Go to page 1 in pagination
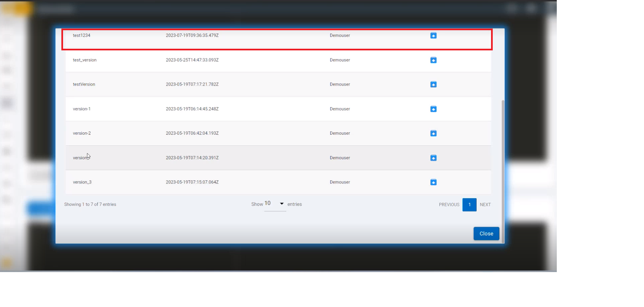 tap(469, 205)
